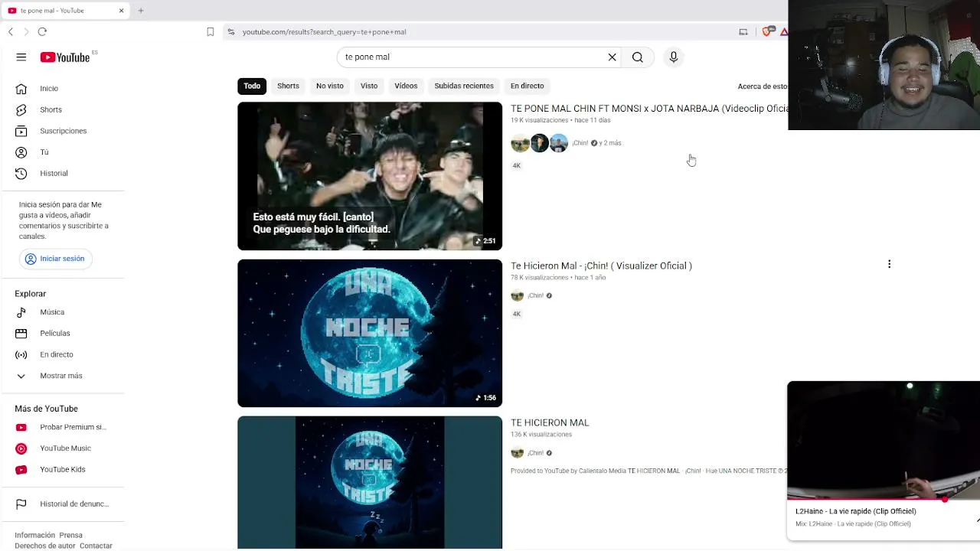Go to Suscripciones in the sidebar
The height and width of the screenshot is (551, 980).
point(64,131)
